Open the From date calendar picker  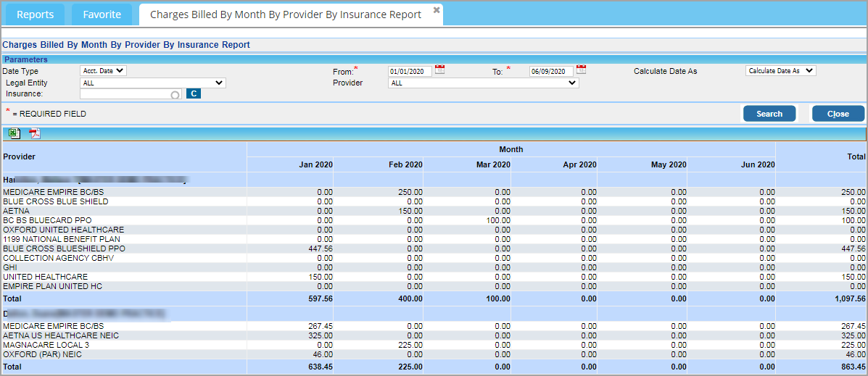(440, 70)
